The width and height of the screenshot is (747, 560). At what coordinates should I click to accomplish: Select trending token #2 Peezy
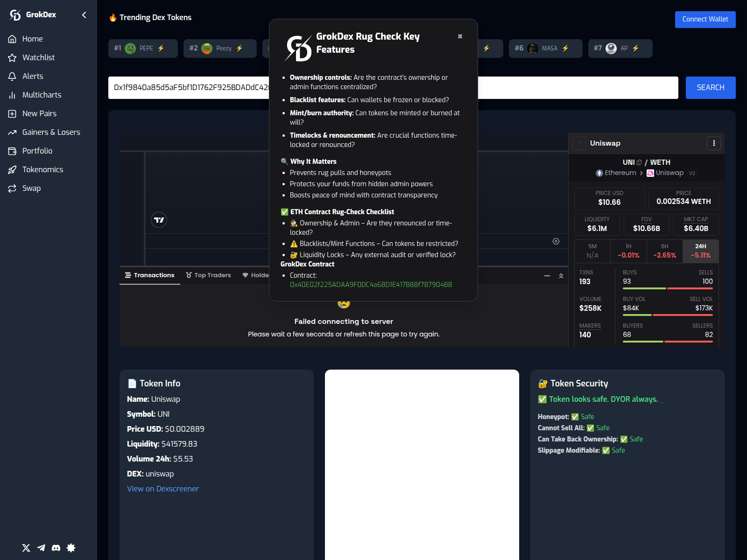tap(220, 48)
